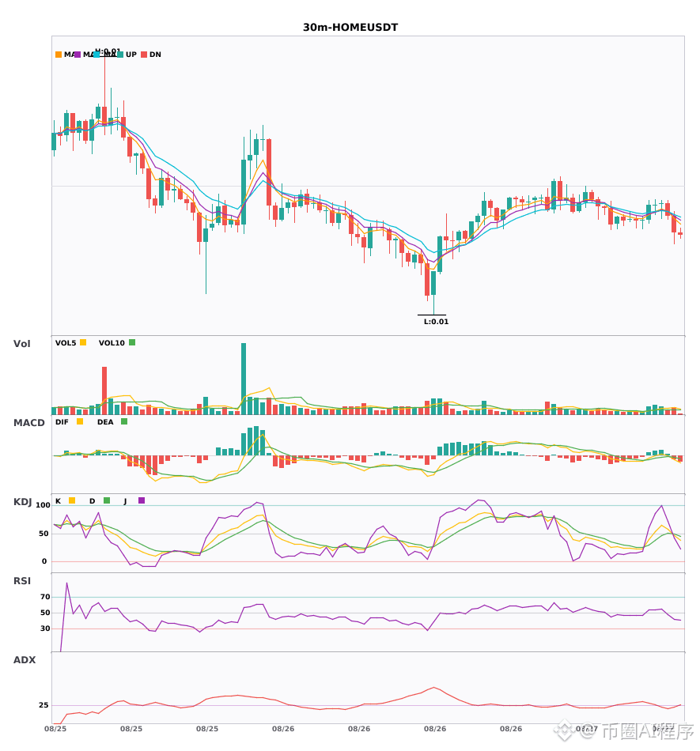Click the K legend letter in KDJ
This screenshot has height=751, width=700.
(x=58, y=501)
